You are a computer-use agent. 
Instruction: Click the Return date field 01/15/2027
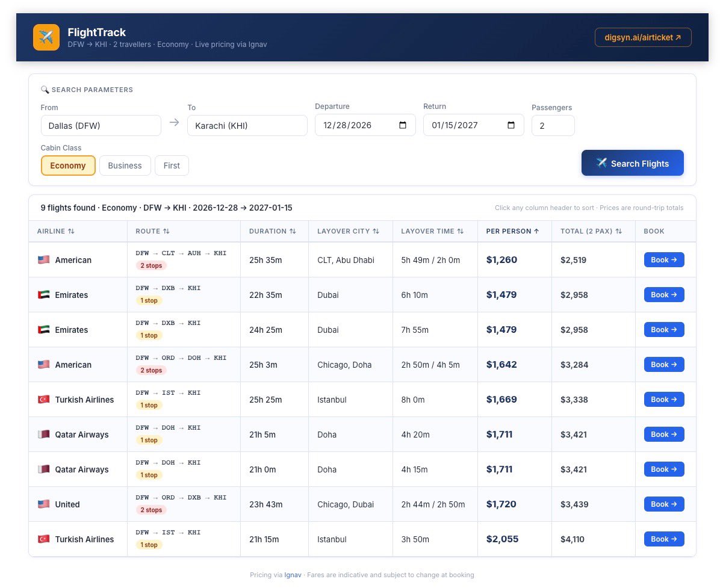point(473,125)
